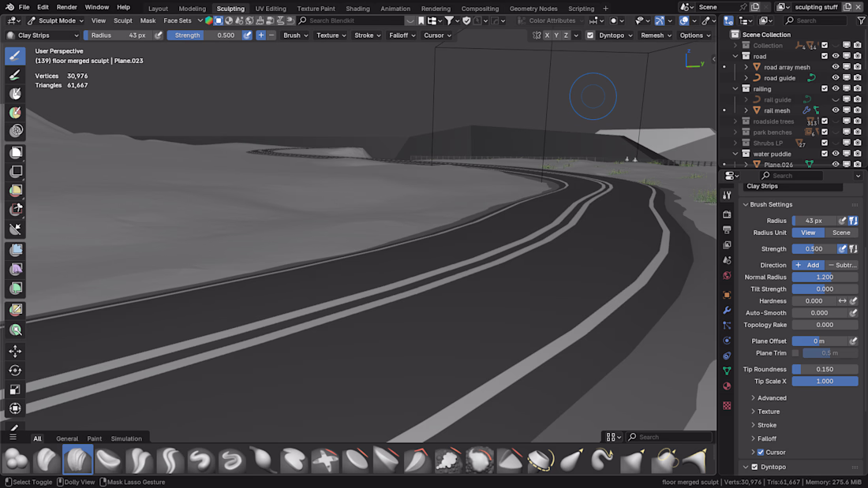Set Radius Unit to Scene
Image resolution: width=868 pixels, height=488 pixels.
[x=841, y=233]
